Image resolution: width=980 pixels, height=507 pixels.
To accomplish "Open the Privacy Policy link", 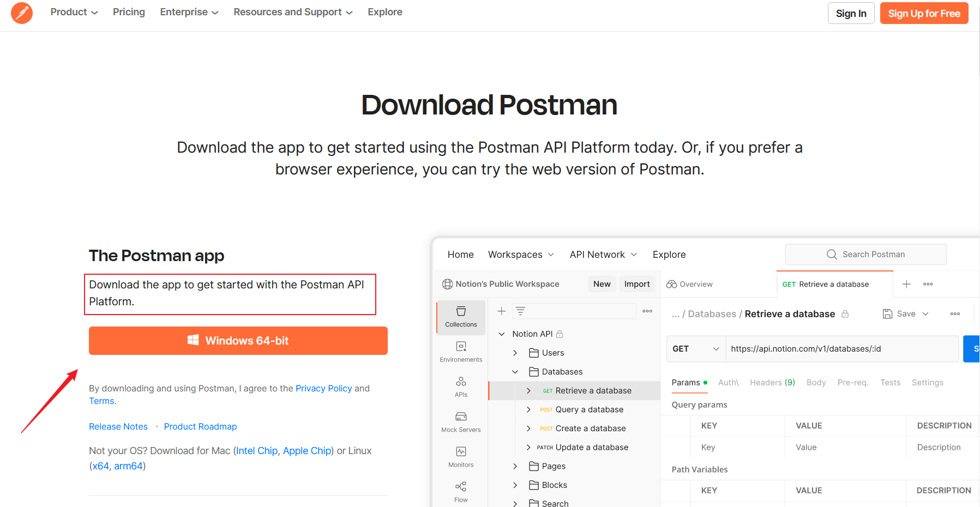I will (324, 388).
